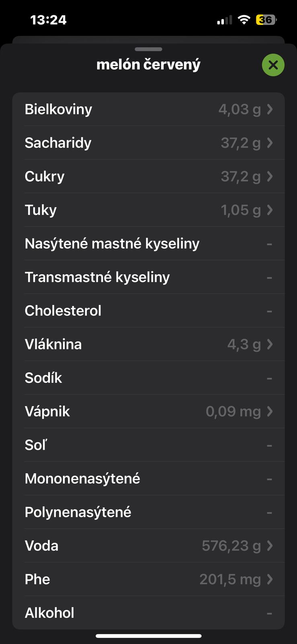The image size is (297, 644).
Task: Open the Tuky chevron arrow
Action: [270, 210]
